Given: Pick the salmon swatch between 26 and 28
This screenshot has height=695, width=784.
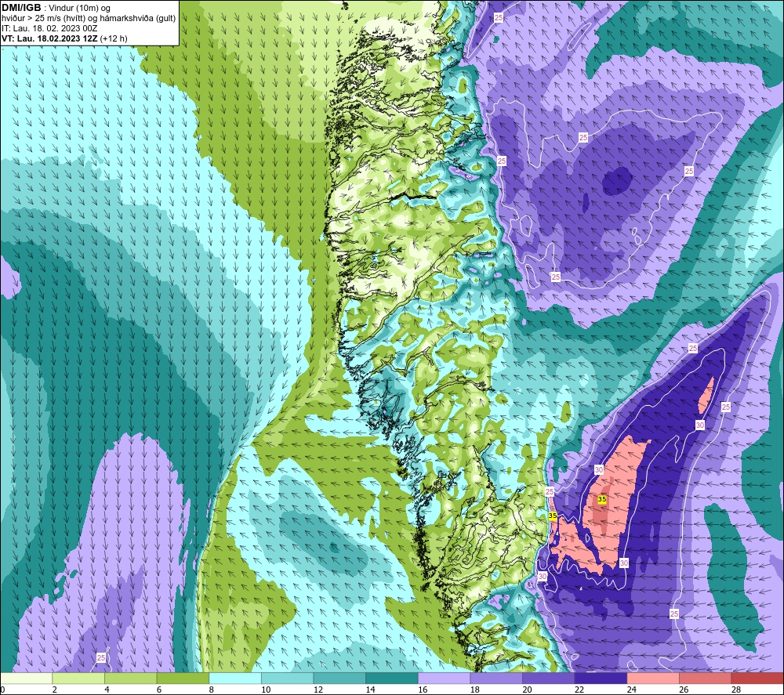Looking at the screenshot, I should (x=705, y=678).
